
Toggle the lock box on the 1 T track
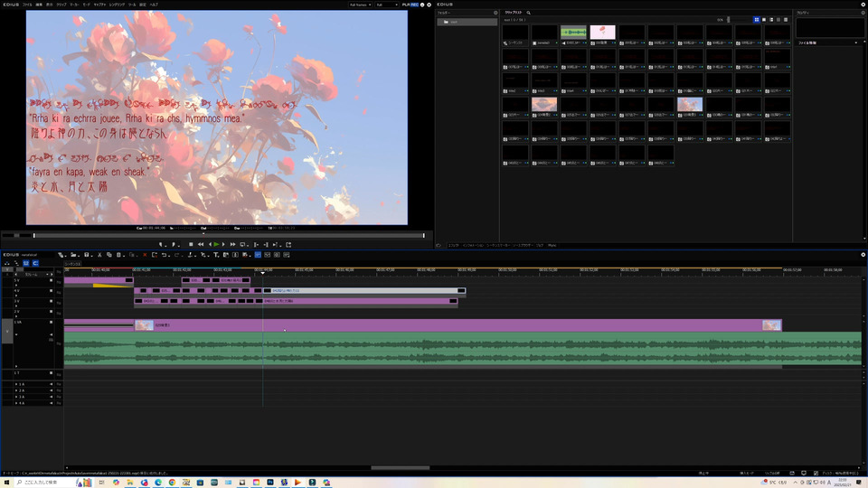click(x=51, y=373)
